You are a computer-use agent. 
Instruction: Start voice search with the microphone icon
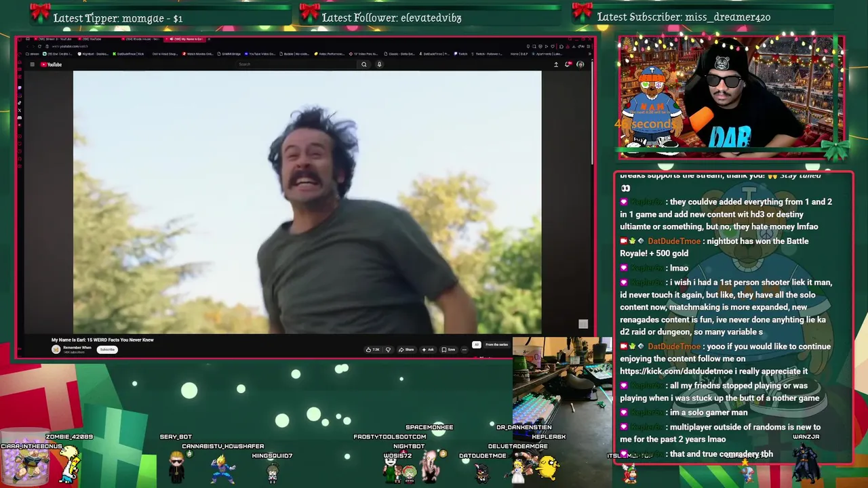[x=379, y=64]
